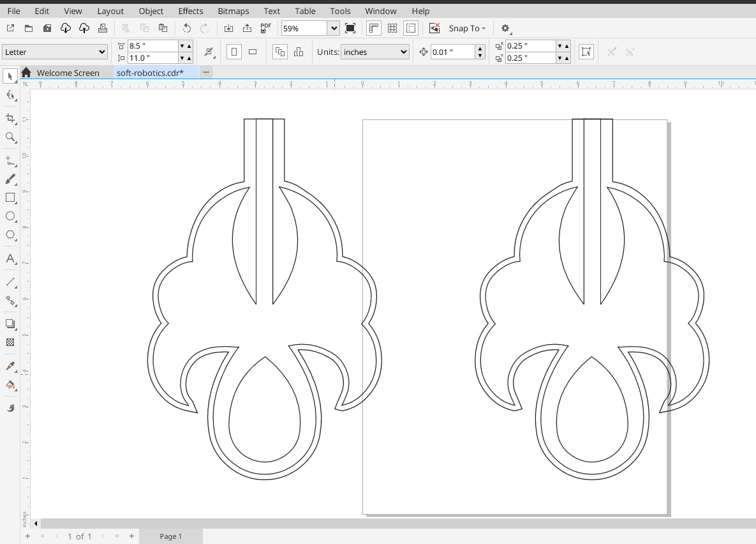Viewport: 756px width, 544px height.
Task: Increase nudge distance with the up arrow
Action: point(480,48)
